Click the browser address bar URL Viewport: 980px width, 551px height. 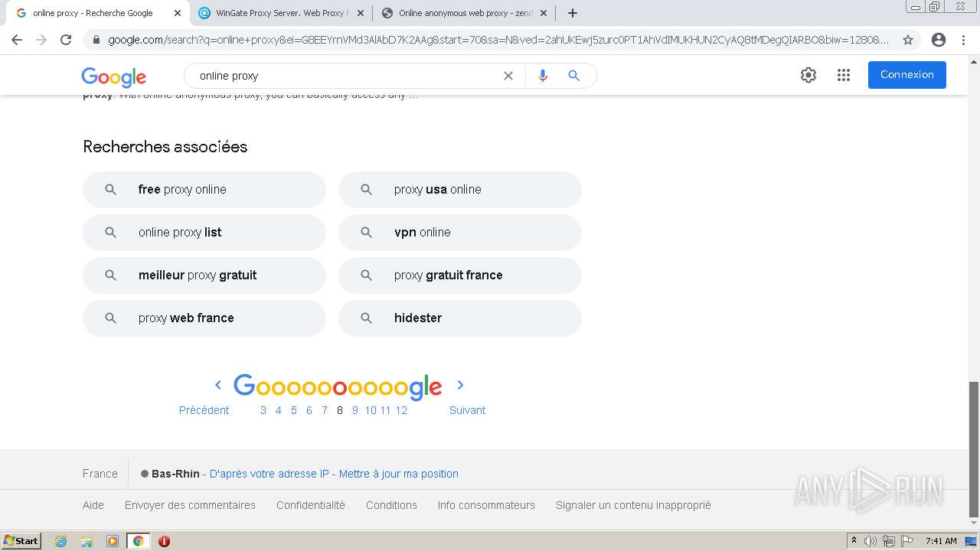coord(498,40)
